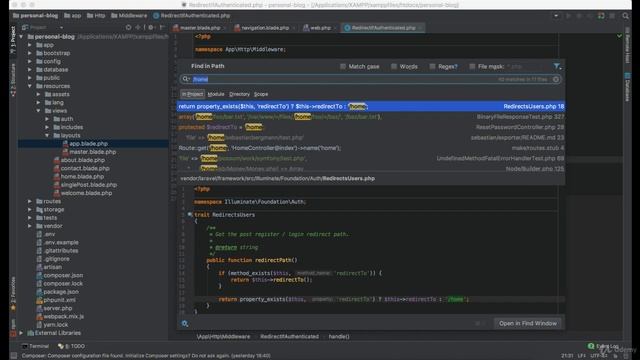This screenshot has height=360, width=640.
Task: Select app.blade.php in project tree
Action: (x=85, y=144)
